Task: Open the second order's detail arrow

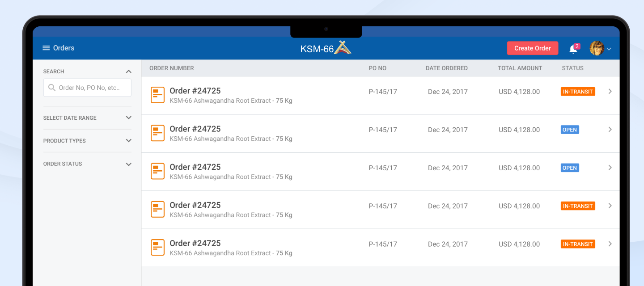Action: coord(610,130)
